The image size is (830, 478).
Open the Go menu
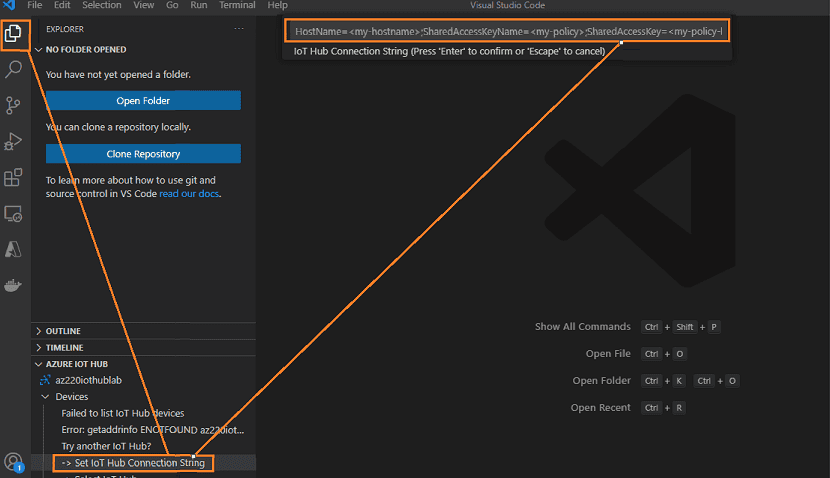pyautogui.click(x=172, y=5)
